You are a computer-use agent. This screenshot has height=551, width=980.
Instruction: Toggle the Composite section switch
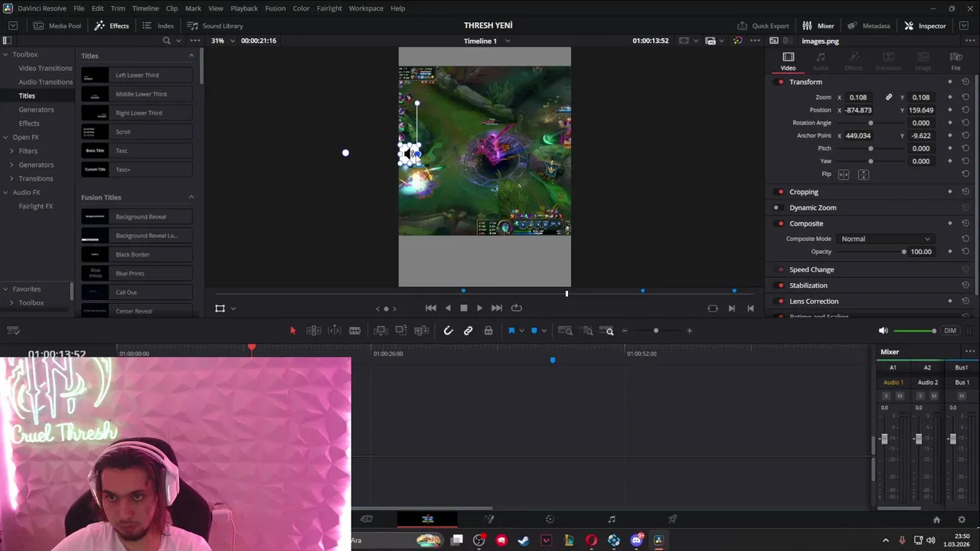point(780,223)
